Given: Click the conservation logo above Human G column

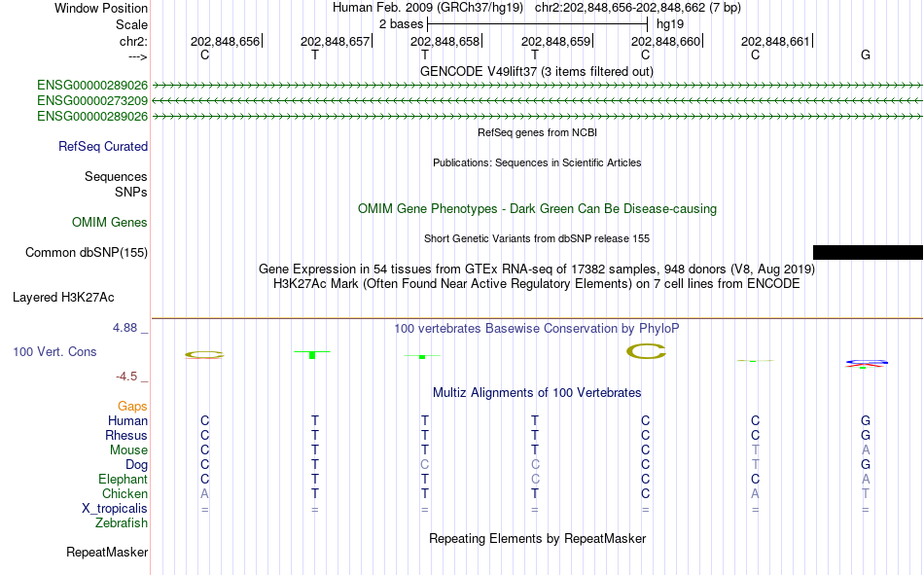Looking at the screenshot, I should 866,363.
